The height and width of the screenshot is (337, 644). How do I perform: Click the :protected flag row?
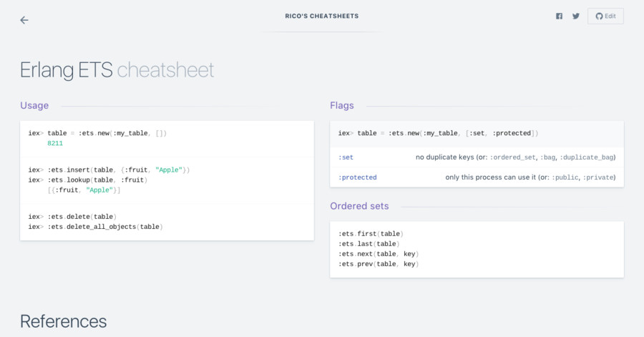click(x=477, y=177)
